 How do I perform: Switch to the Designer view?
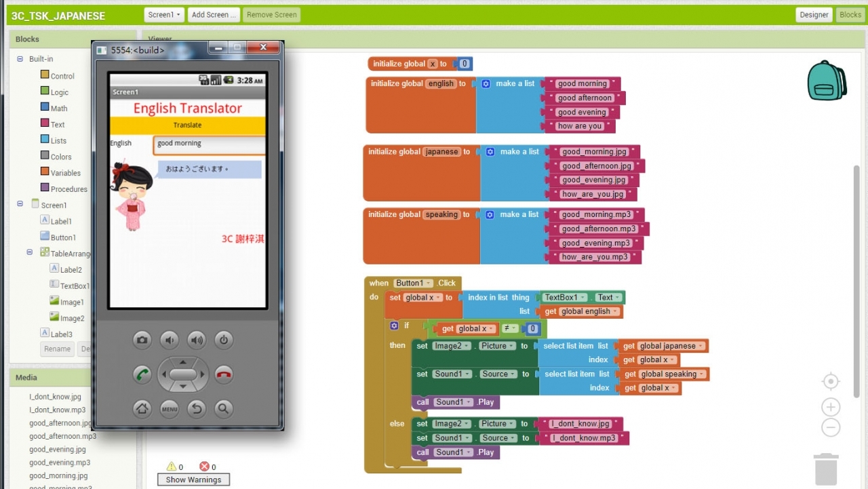pos(814,15)
